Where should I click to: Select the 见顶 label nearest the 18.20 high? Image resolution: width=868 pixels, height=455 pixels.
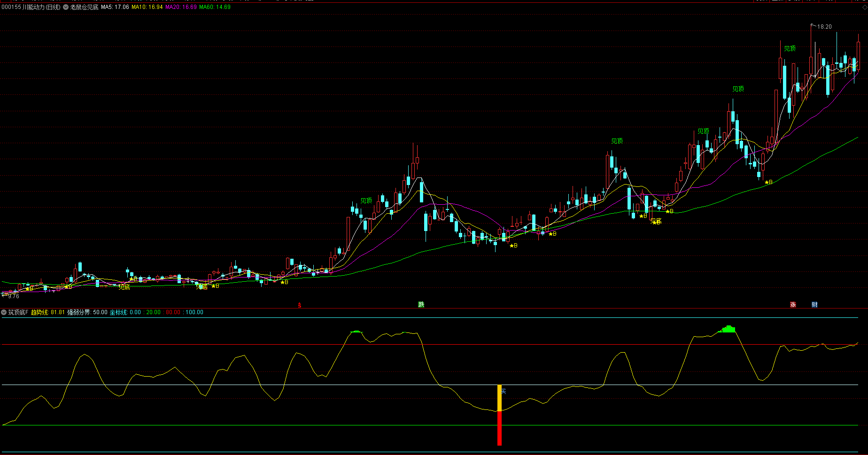[790, 48]
